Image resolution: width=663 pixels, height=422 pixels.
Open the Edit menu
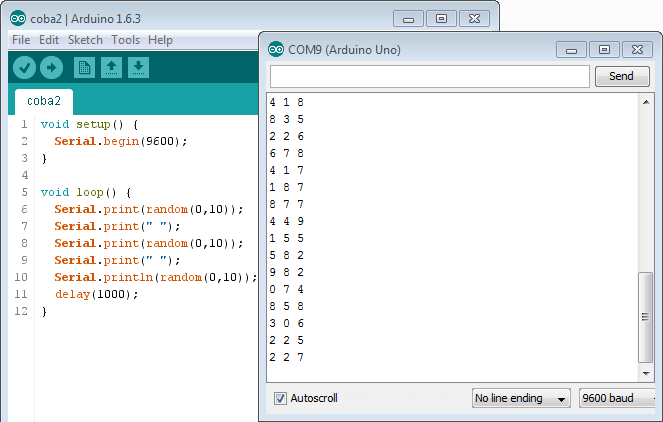49,40
